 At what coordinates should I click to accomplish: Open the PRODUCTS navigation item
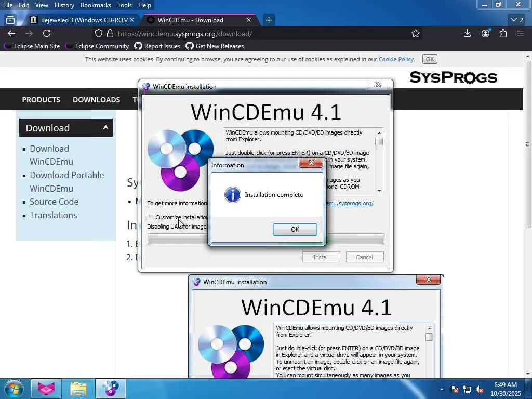(x=41, y=100)
